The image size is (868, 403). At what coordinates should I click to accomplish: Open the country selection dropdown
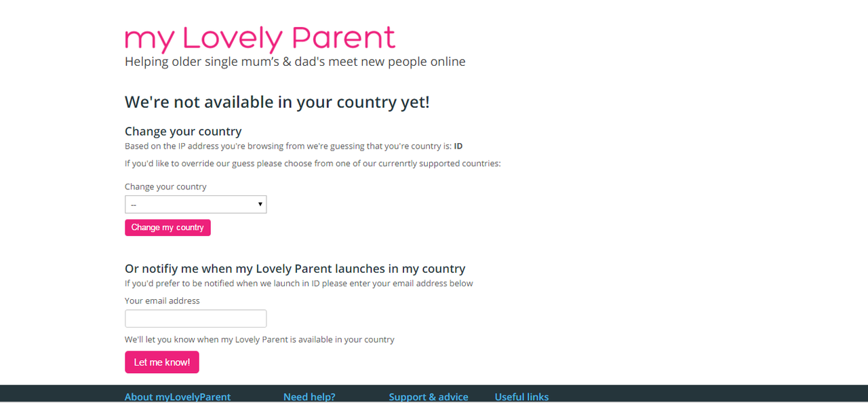click(195, 204)
